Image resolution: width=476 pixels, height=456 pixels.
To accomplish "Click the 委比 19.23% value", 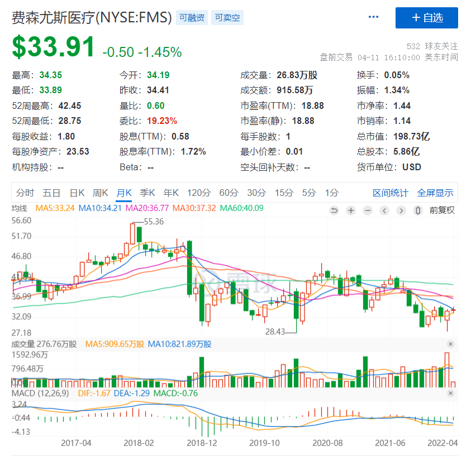I will [162, 121].
